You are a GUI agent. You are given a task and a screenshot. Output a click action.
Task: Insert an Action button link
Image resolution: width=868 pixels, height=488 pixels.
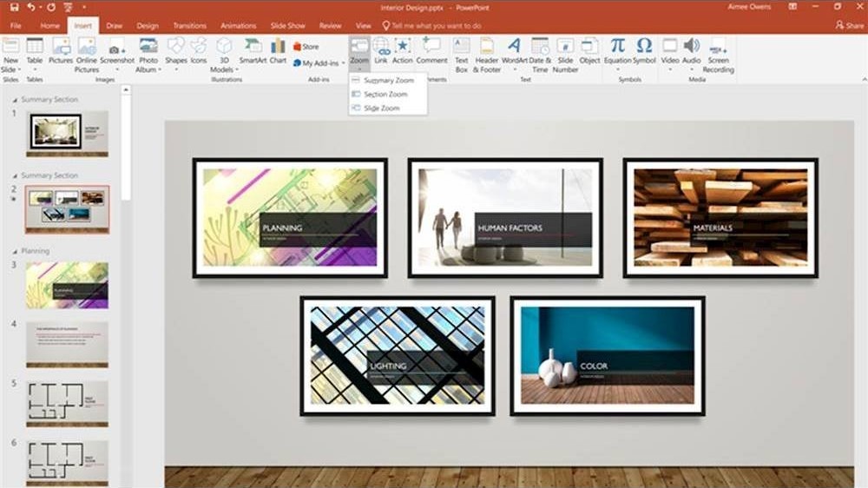pyautogui.click(x=403, y=51)
